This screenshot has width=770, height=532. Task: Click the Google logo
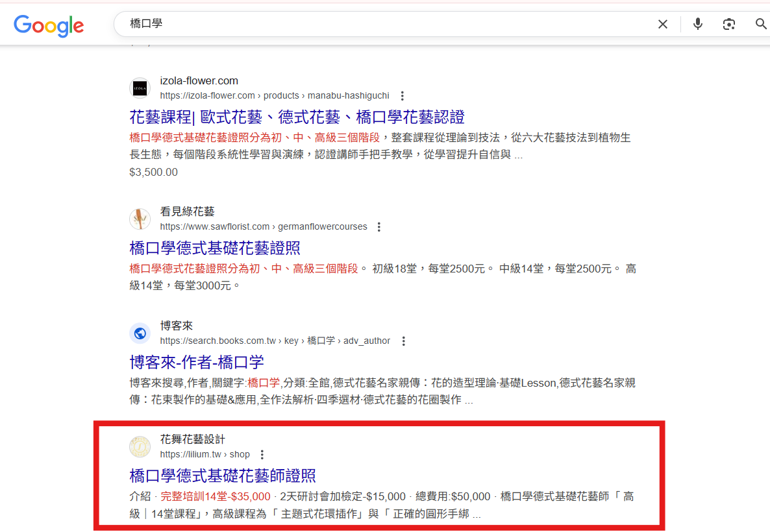point(49,25)
